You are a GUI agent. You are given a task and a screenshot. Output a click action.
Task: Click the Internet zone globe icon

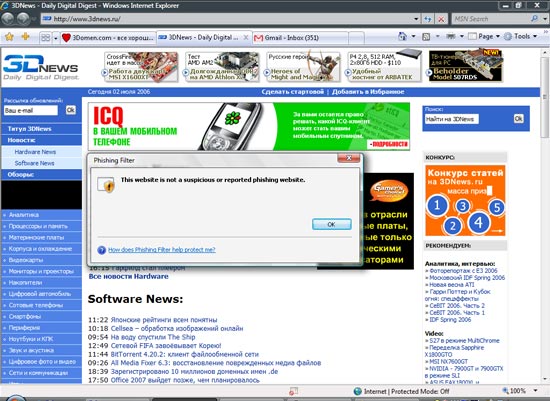point(358,391)
